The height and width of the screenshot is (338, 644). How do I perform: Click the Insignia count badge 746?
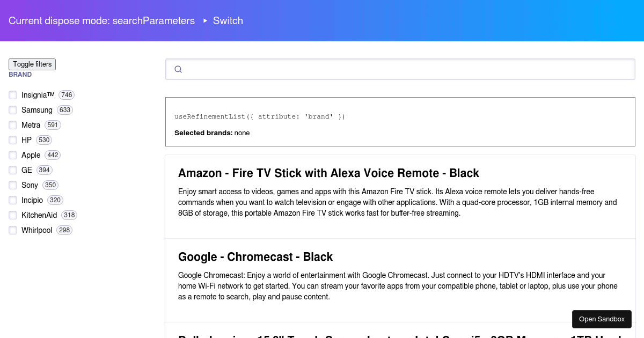point(67,95)
